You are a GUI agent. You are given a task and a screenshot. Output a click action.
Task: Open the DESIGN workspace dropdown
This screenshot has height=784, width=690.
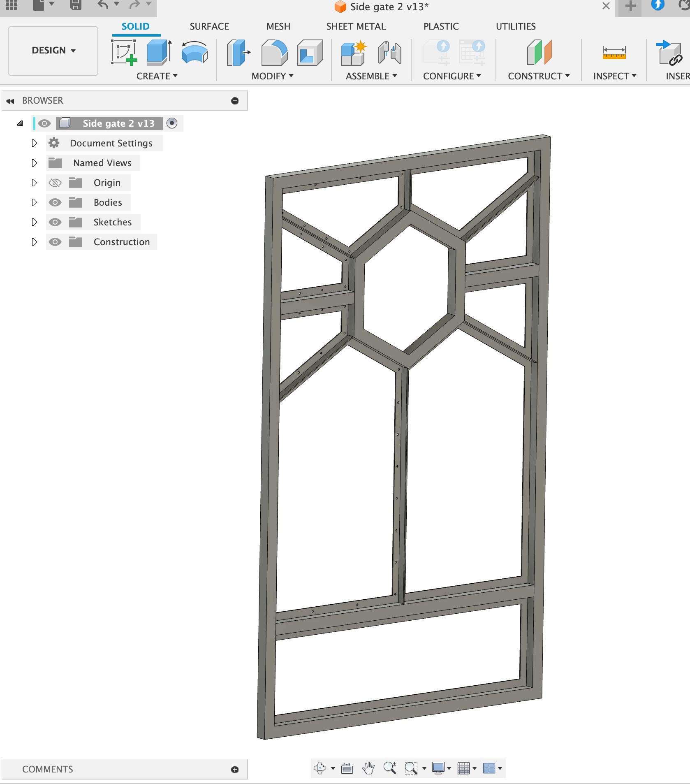[x=53, y=51]
